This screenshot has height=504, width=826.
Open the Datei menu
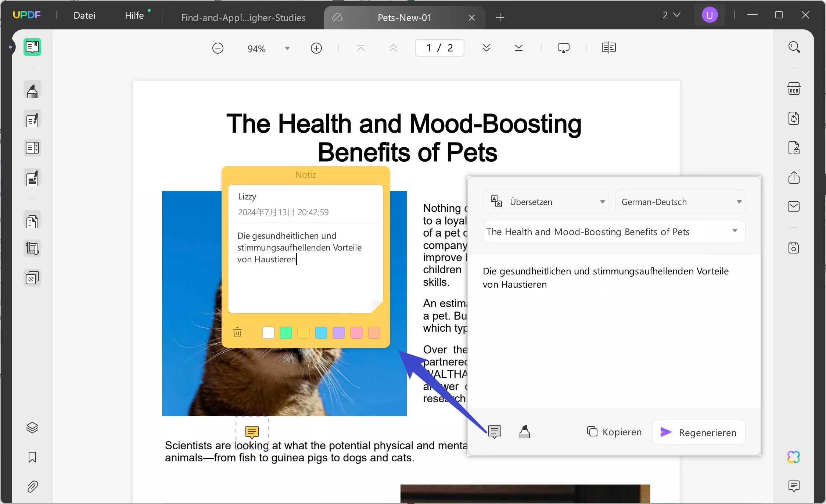pos(84,15)
